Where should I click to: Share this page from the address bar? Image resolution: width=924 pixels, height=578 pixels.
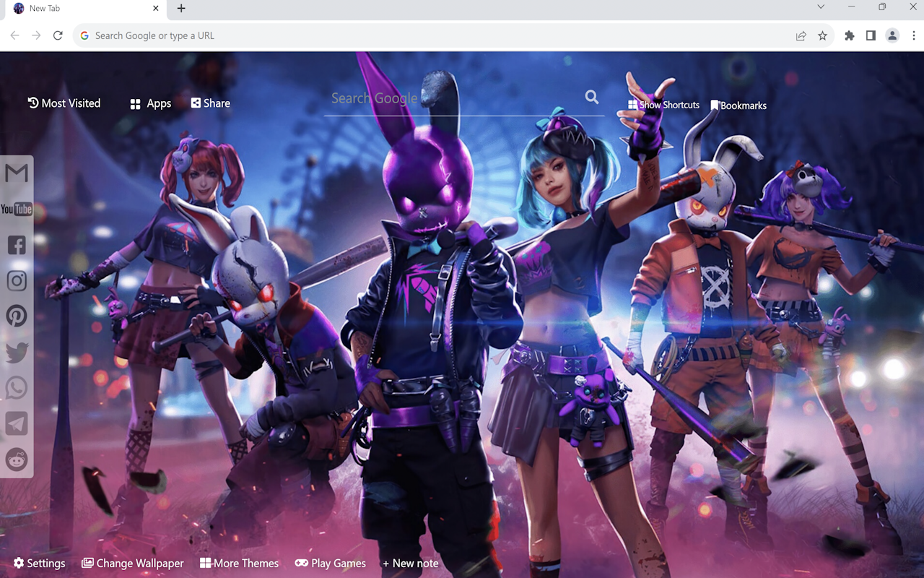point(801,35)
